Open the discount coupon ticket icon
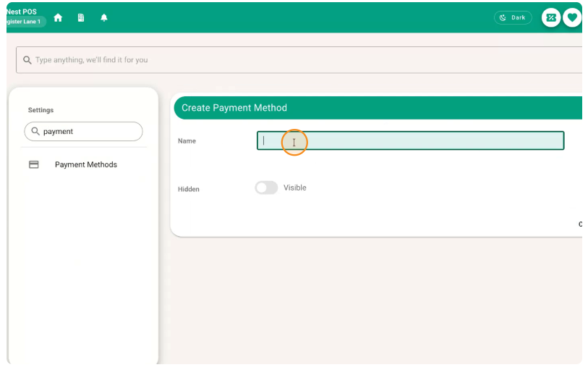 (551, 17)
